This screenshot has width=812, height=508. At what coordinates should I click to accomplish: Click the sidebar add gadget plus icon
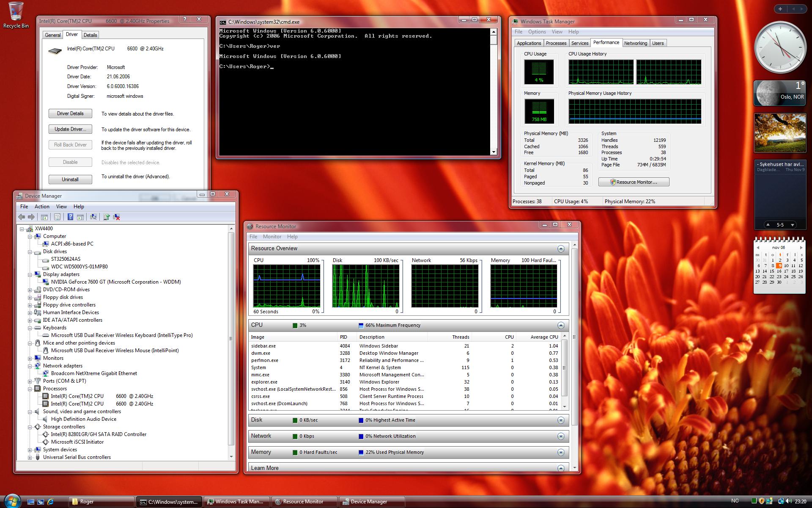[780, 8]
